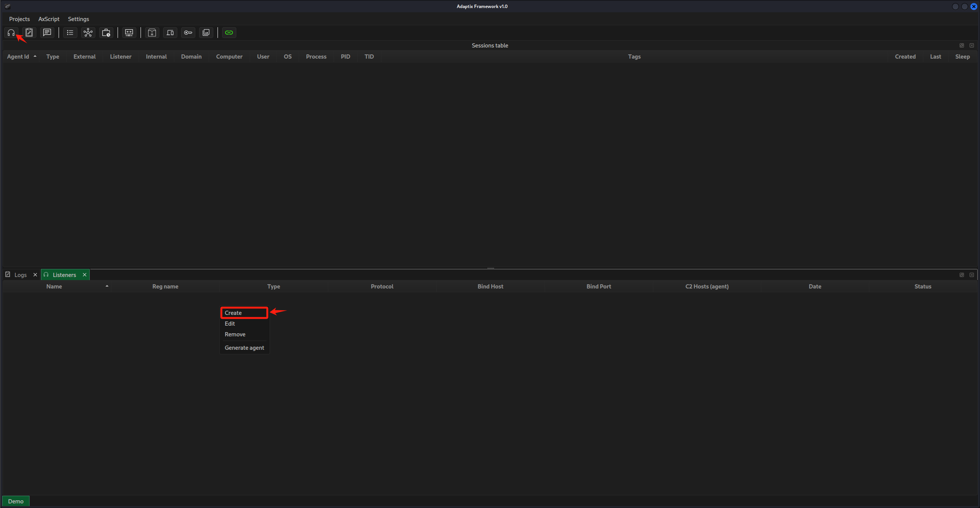Show sessions graph view icon
This screenshot has width=980, height=508.
(88, 33)
